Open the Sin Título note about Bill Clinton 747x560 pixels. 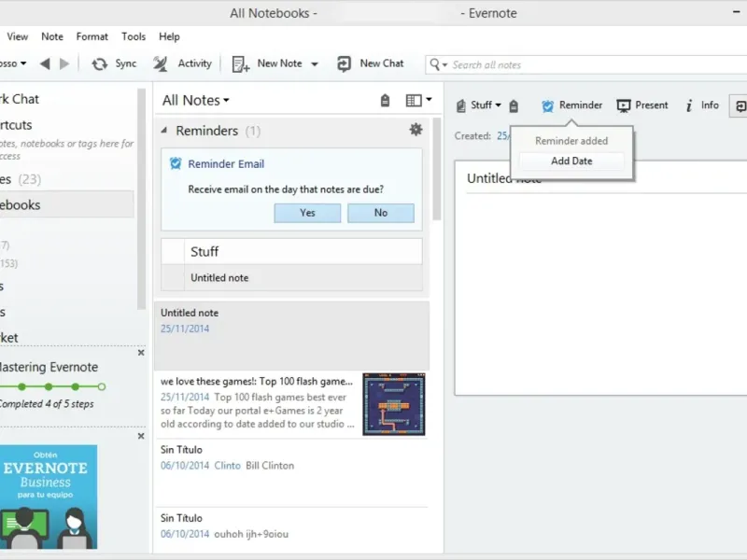(291, 473)
